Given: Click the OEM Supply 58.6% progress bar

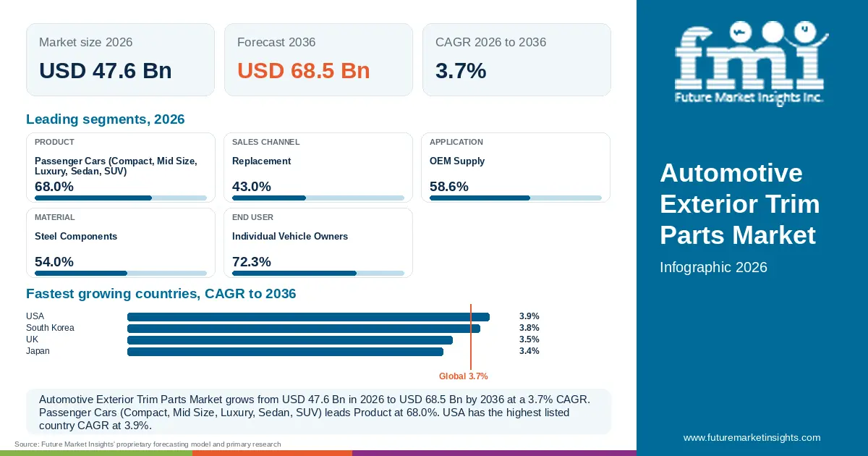Looking at the screenshot, I should coord(516,198).
